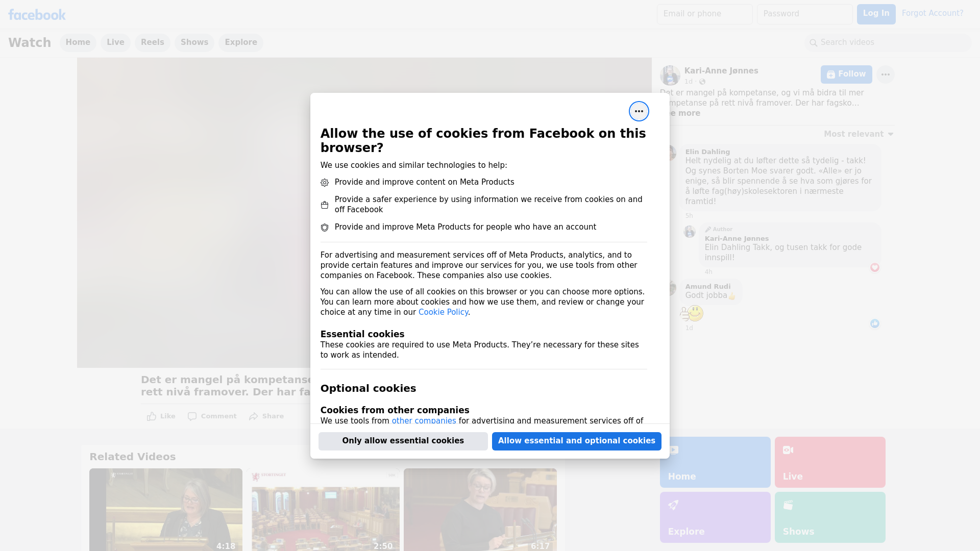Open the pink Live tile

point(830,462)
